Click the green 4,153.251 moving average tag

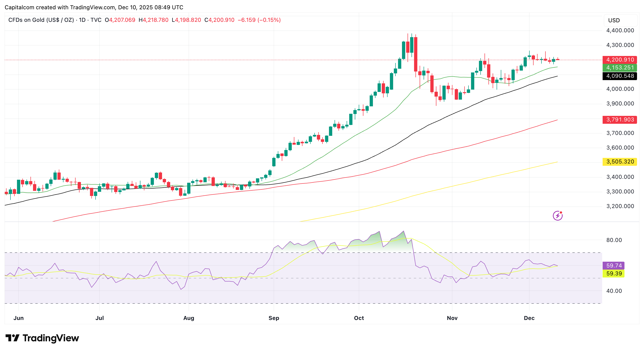tap(620, 68)
